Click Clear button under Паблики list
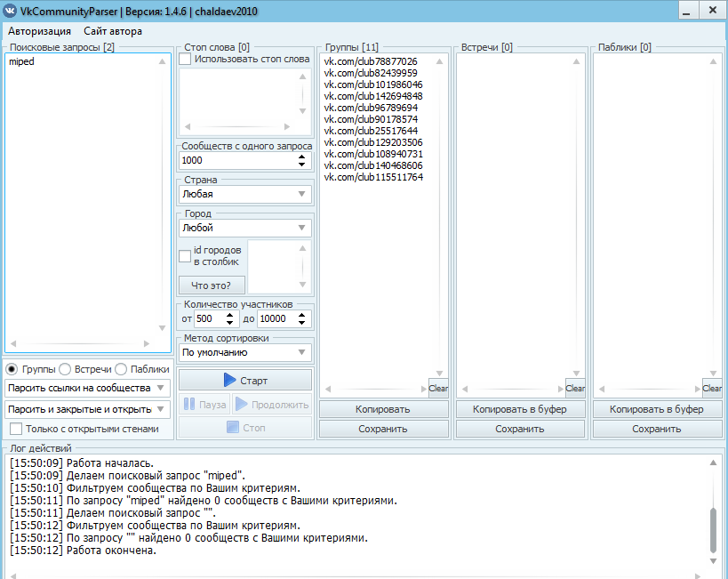The image size is (728, 579). click(712, 388)
